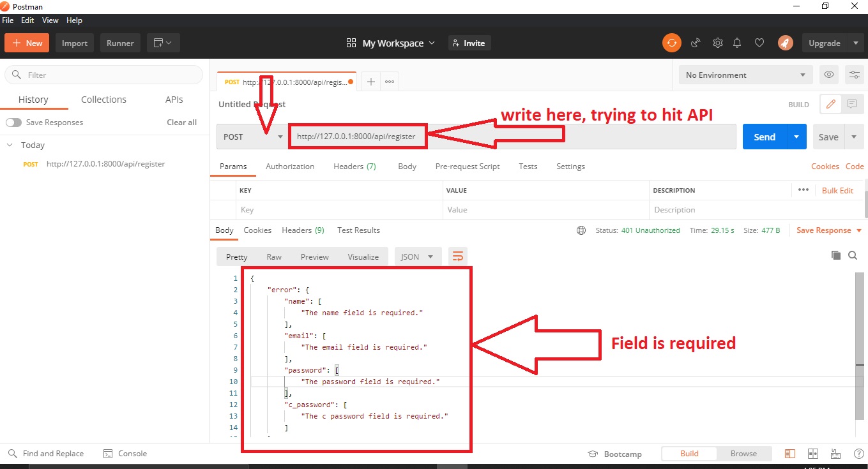Screen dimensions: 868x469
Task: Search the response with magnifier icon
Action: pos(853,255)
